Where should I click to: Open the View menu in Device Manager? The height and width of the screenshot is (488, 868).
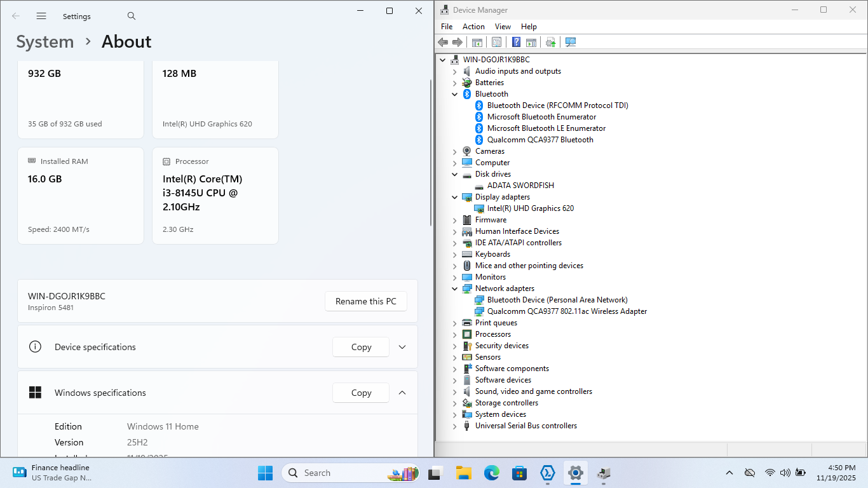point(503,27)
